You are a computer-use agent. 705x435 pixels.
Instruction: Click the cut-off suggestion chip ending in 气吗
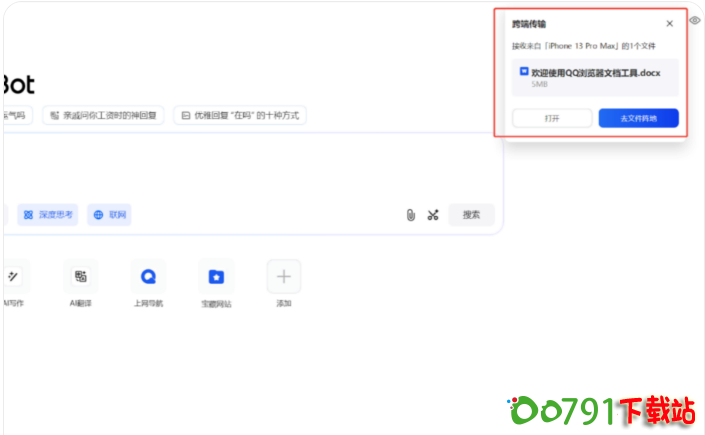(x=16, y=115)
